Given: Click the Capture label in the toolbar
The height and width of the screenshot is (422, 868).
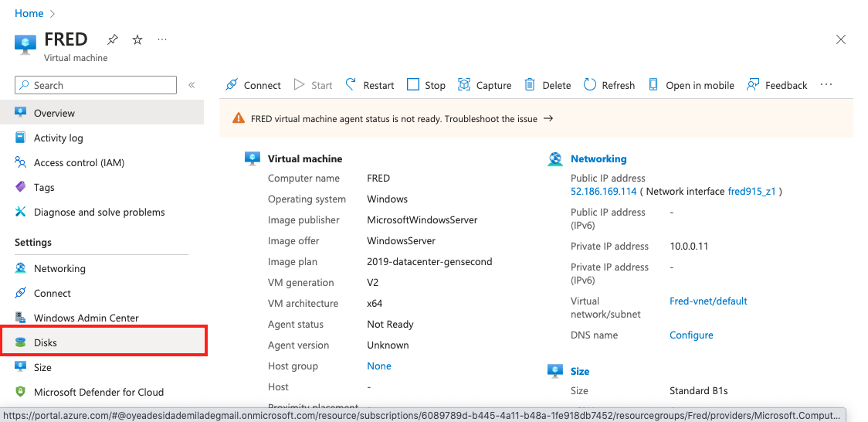Looking at the screenshot, I should click(493, 85).
